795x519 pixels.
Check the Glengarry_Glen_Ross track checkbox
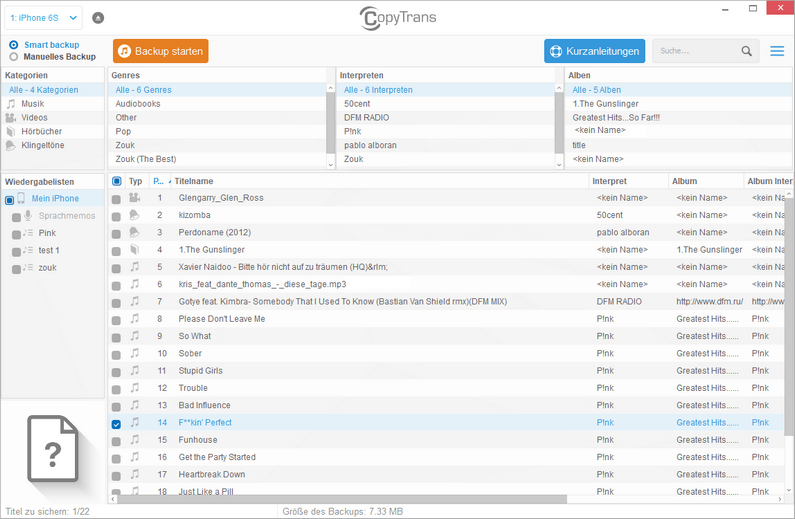click(x=116, y=200)
